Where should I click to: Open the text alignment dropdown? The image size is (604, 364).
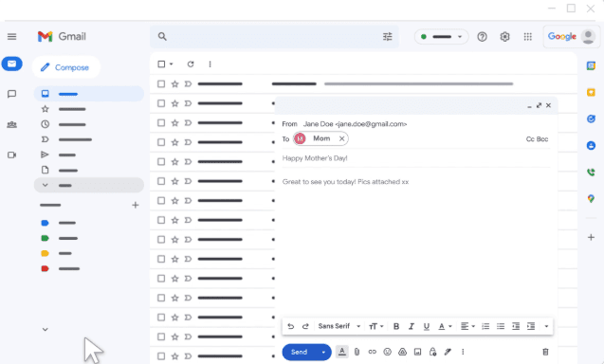coord(467,326)
